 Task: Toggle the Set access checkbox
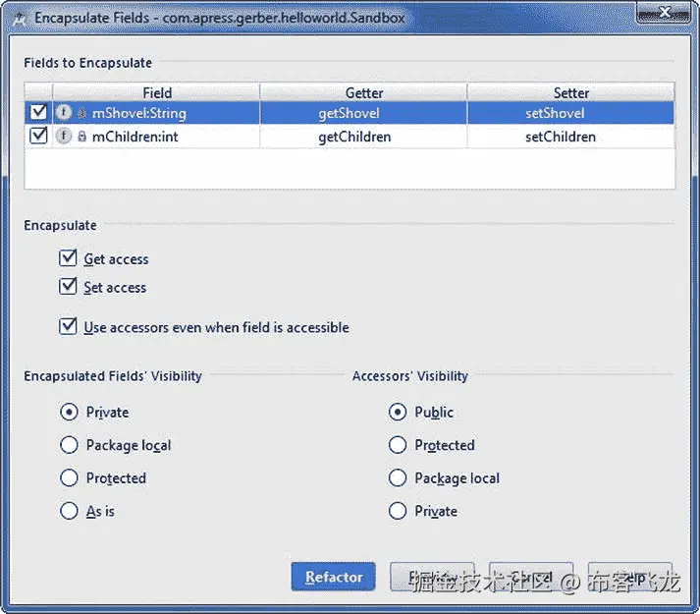click(68, 286)
